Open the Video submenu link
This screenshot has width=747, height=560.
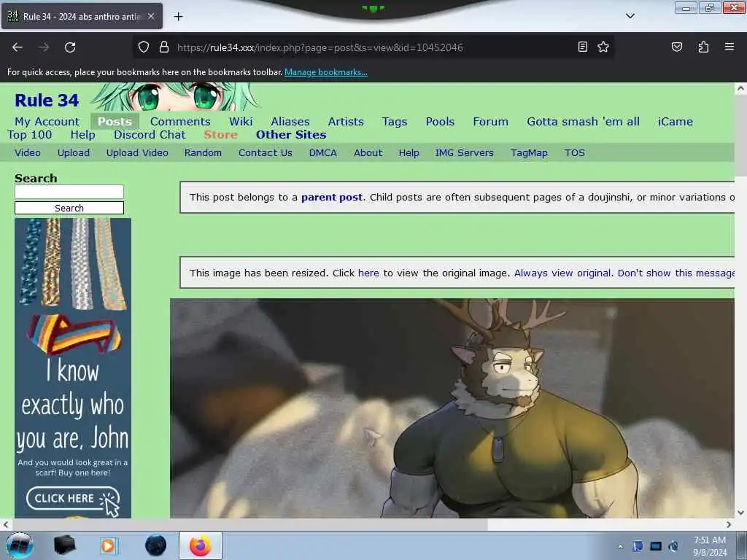[28, 153]
